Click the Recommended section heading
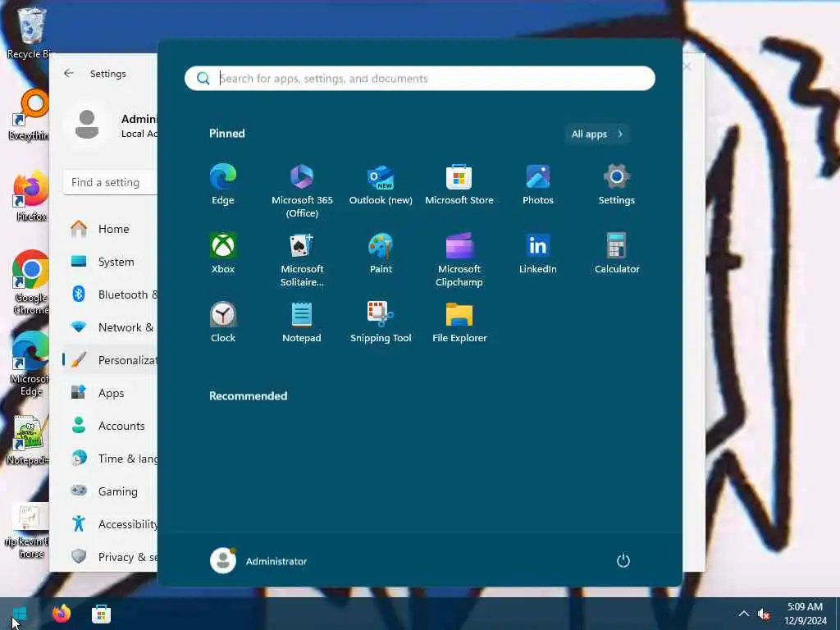840x630 pixels. tap(248, 396)
